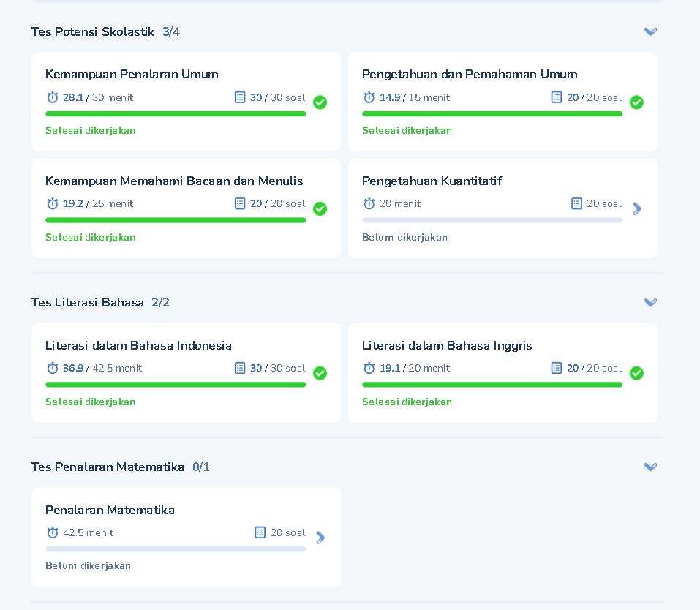
Task: Click the question list icon in Pengetahuan Kuantitatif
Action: [x=577, y=203]
